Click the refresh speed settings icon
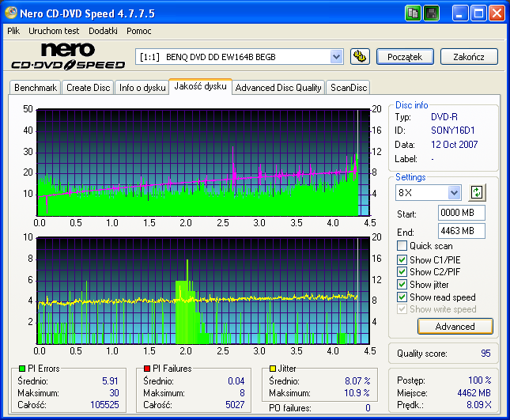The image size is (510, 420). pos(477,192)
